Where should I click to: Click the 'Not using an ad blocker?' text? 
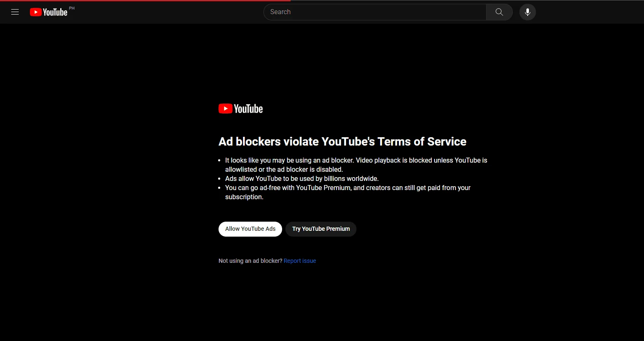click(251, 261)
